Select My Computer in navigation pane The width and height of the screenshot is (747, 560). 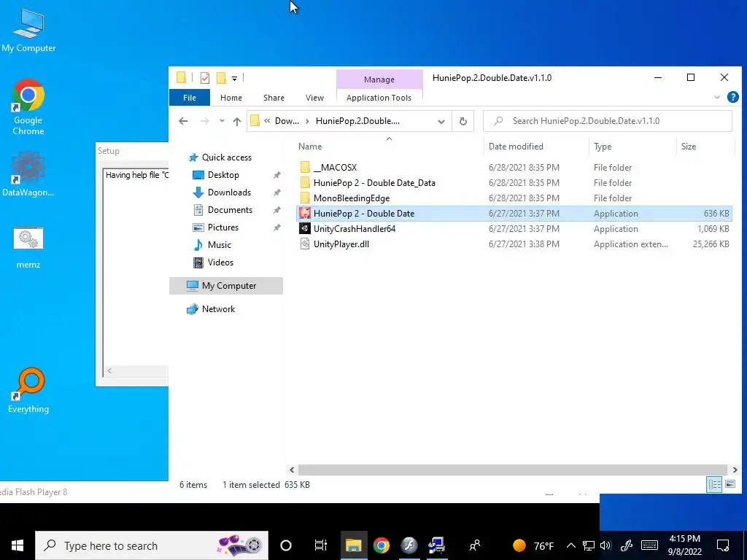[226, 286]
